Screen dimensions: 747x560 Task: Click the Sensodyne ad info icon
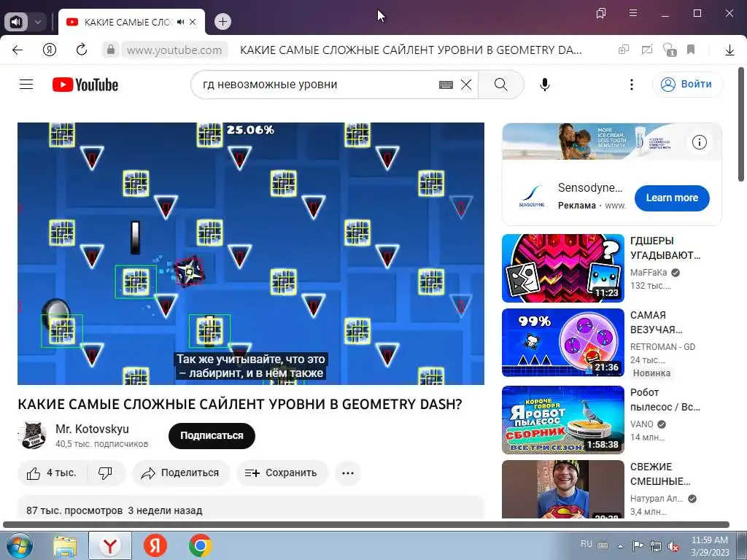pyautogui.click(x=700, y=142)
